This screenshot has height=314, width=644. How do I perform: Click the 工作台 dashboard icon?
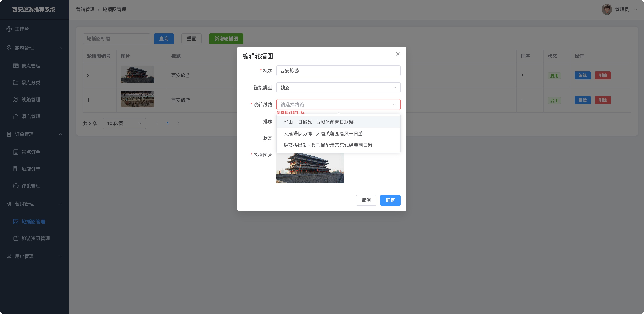coord(9,29)
